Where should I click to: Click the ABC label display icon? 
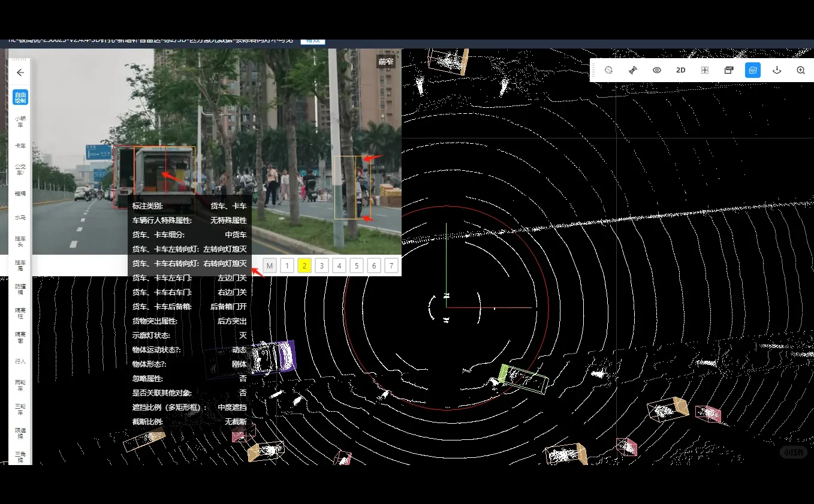click(729, 70)
